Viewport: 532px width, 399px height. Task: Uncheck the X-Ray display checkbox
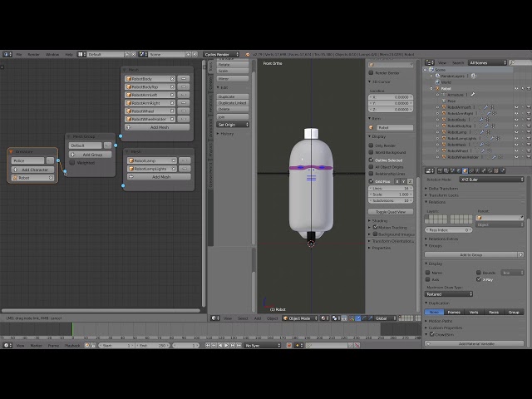[479, 279]
